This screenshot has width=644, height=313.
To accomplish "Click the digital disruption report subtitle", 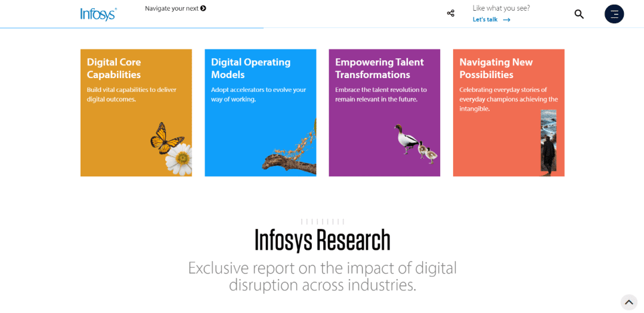I will [x=323, y=277].
